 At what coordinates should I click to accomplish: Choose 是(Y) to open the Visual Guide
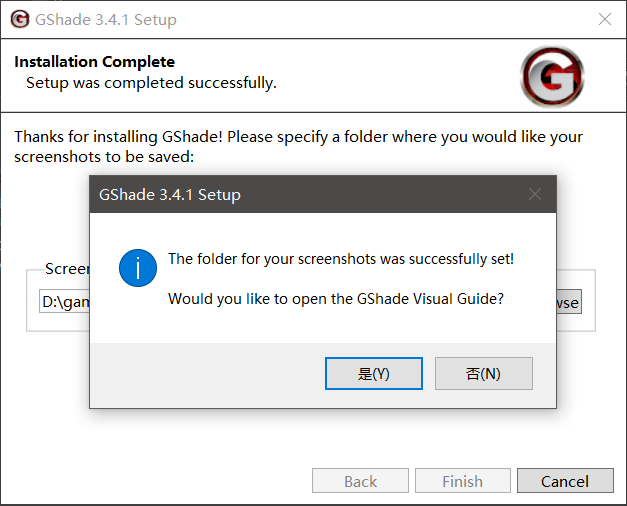pyautogui.click(x=374, y=373)
